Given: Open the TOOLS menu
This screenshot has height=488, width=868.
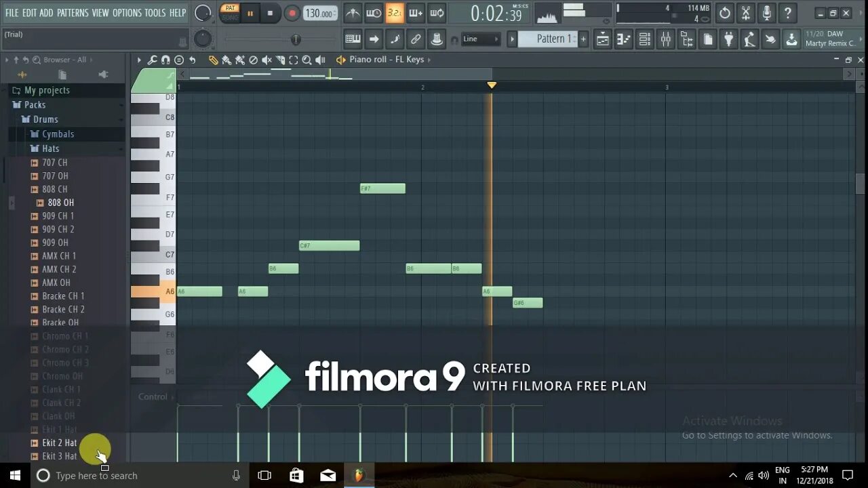Looking at the screenshot, I should tap(155, 13).
